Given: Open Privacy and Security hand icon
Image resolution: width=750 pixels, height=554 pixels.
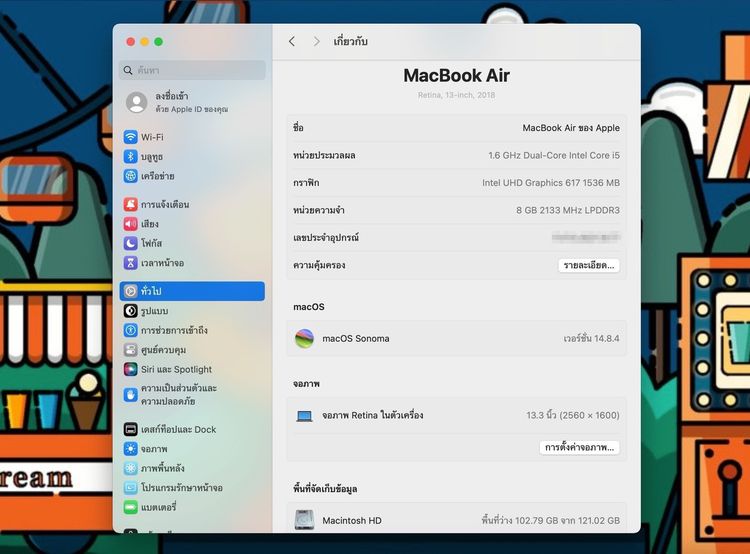Looking at the screenshot, I should (x=131, y=395).
